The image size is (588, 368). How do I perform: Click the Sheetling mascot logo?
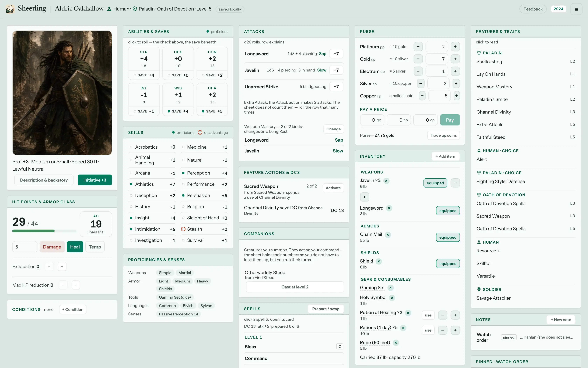[x=10, y=9]
